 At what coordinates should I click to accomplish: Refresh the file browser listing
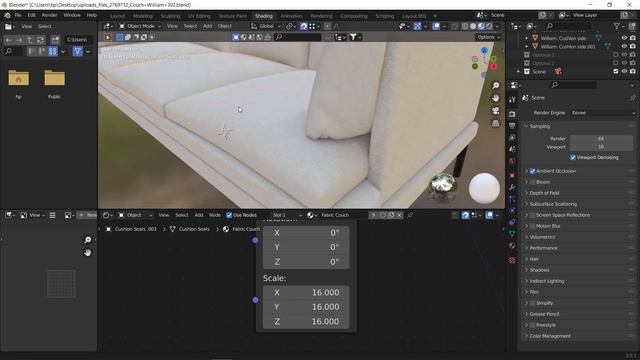click(x=40, y=40)
